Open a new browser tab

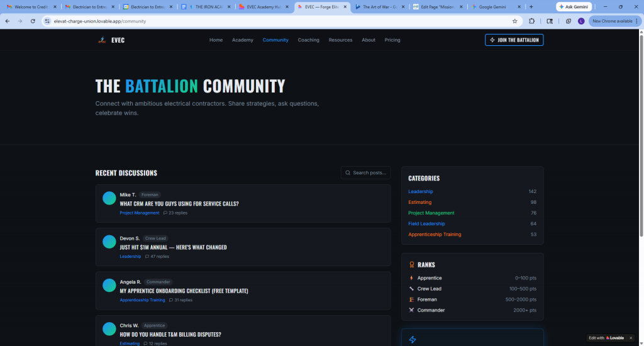tap(531, 7)
